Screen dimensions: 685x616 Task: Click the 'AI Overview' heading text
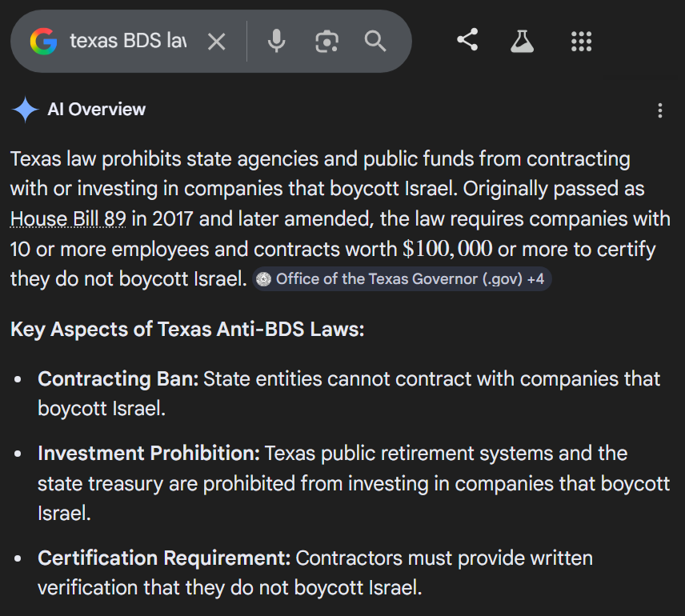(97, 110)
